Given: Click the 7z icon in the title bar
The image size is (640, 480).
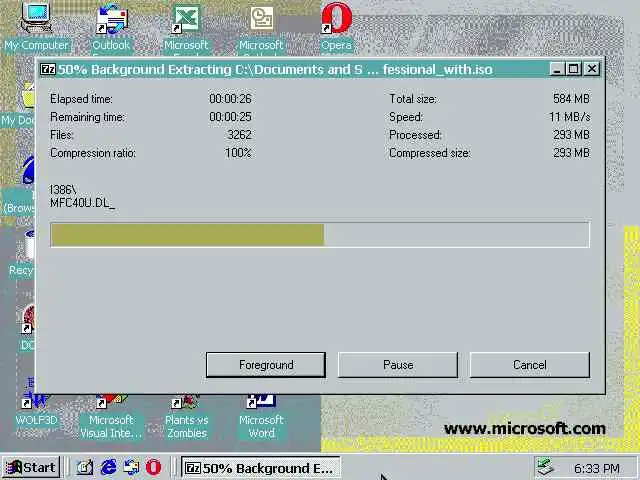Looking at the screenshot, I should pyautogui.click(x=48, y=69).
